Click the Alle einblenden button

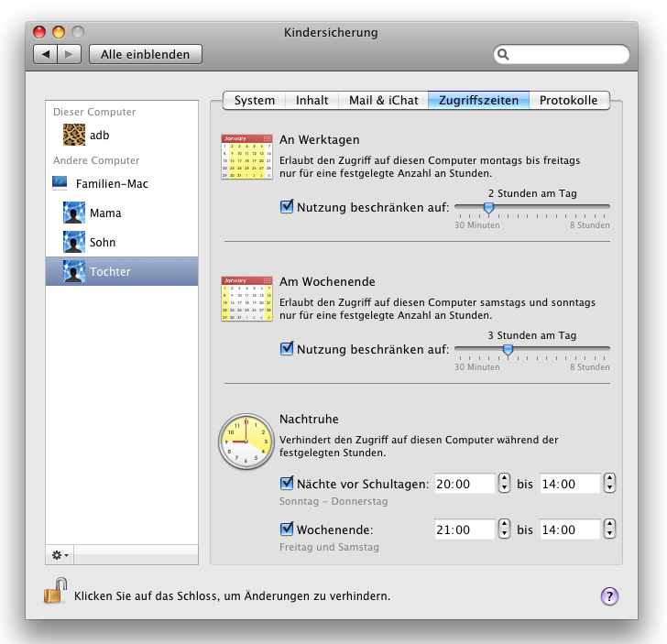pyautogui.click(x=146, y=54)
